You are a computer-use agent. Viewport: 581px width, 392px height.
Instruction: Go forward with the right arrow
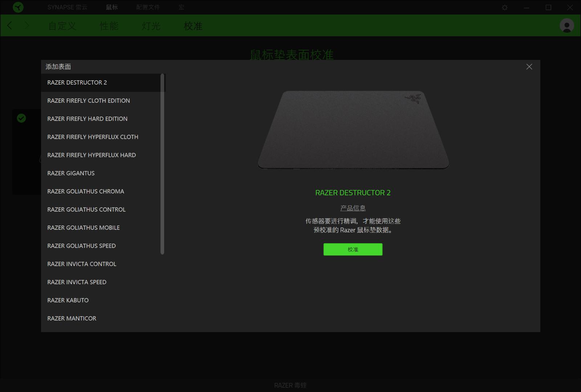pyautogui.click(x=27, y=25)
